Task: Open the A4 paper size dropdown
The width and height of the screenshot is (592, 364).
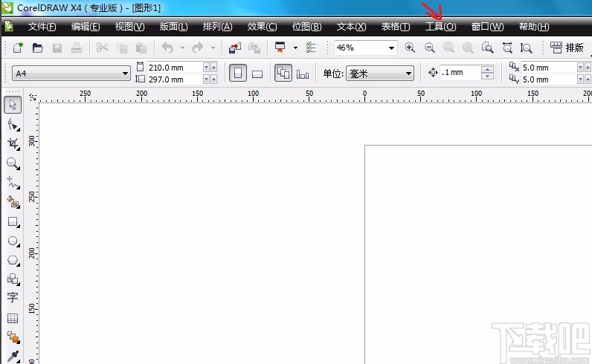Action: (x=125, y=74)
